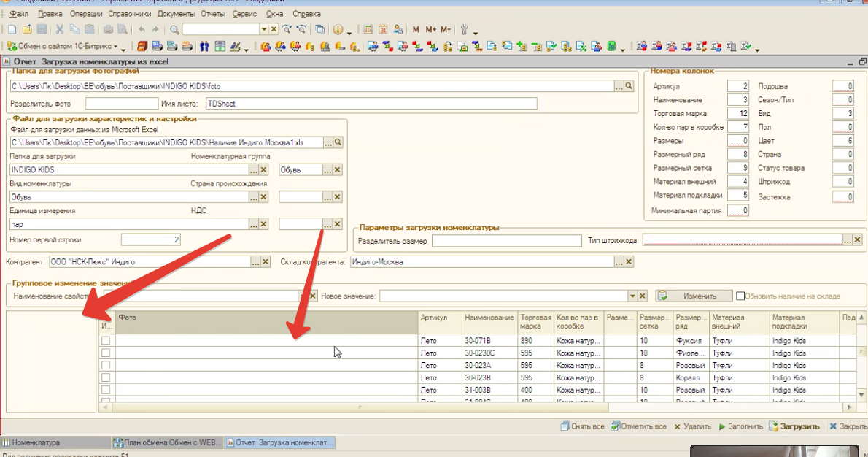Image resolution: width=868 pixels, height=457 pixels.
Task: Click the Help info icon
Action: coord(338,30)
